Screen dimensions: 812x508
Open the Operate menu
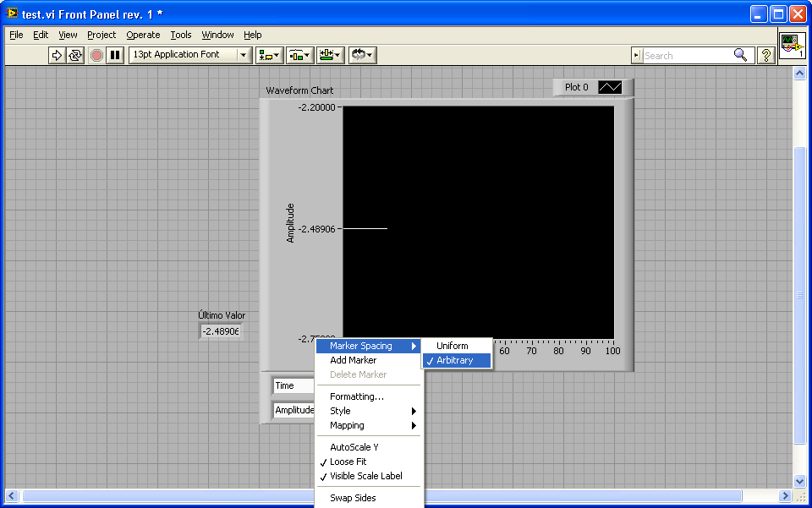tap(143, 35)
